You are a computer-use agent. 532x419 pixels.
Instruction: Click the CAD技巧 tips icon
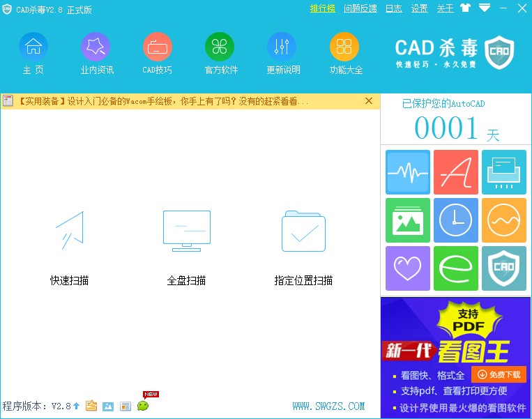[158, 47]
